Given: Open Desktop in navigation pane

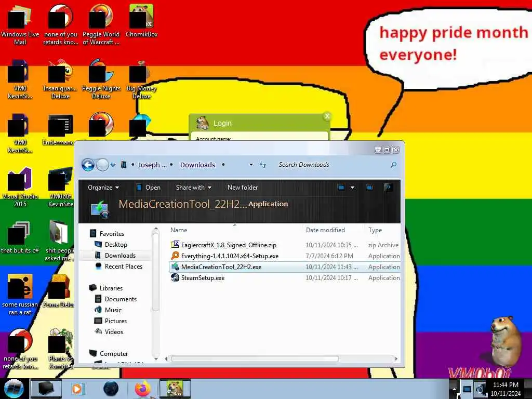Looking at the screenshot, I should coord(116,245).
